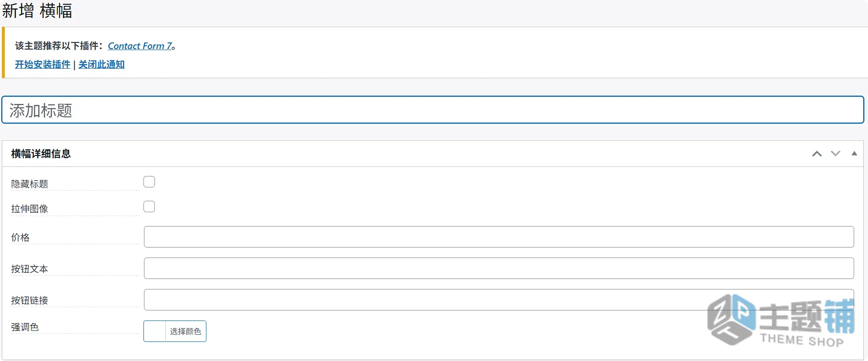Open the 选择颜色 color picker button

[185, 331]
